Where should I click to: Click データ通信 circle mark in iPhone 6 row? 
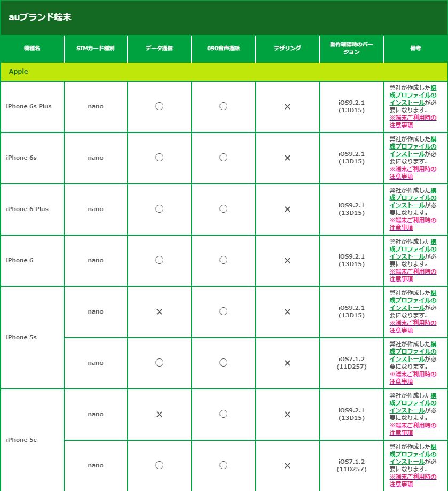[160, 260]
